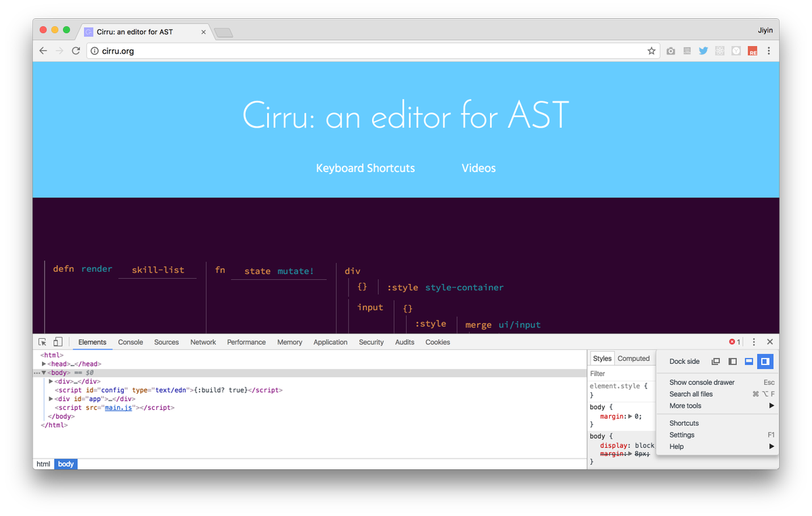The width and height of the screenshot is (812, 516).
Task: Open the Videos link
Action: [478, 168]
